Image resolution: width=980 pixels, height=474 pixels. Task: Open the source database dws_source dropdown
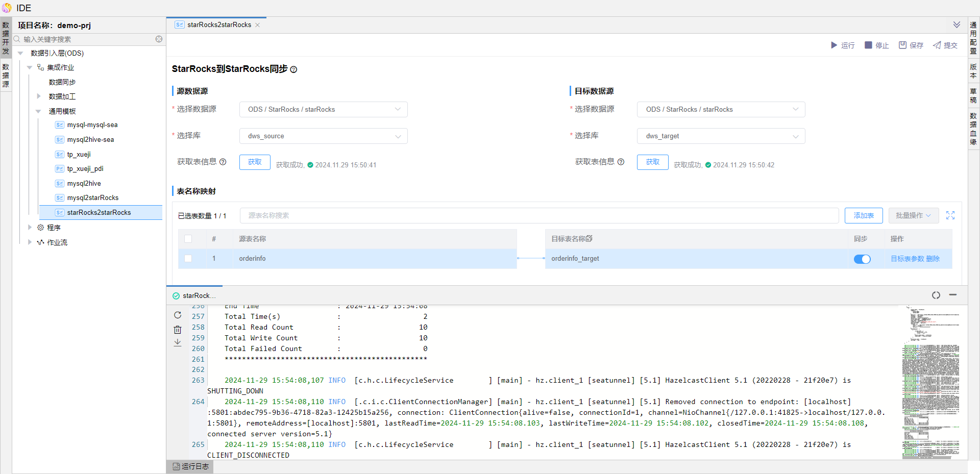pyautogui.click(x=323, y=136)
